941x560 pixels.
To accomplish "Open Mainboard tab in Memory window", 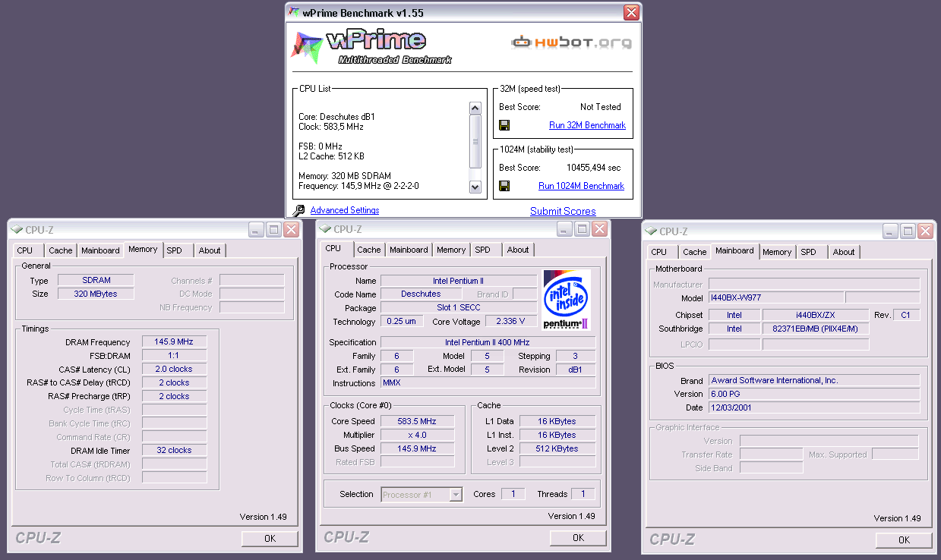I will [100, 250].
